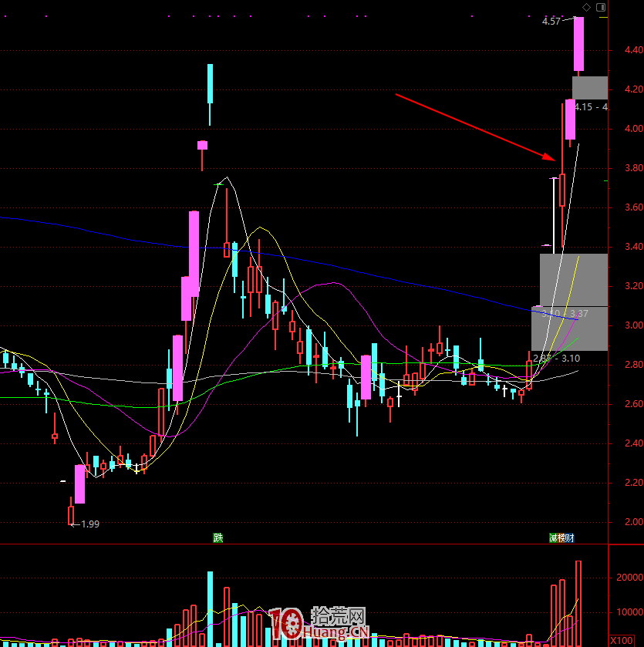Click the 2.60 price axis label
The image size is (644, 647).
tap(634, 403)
